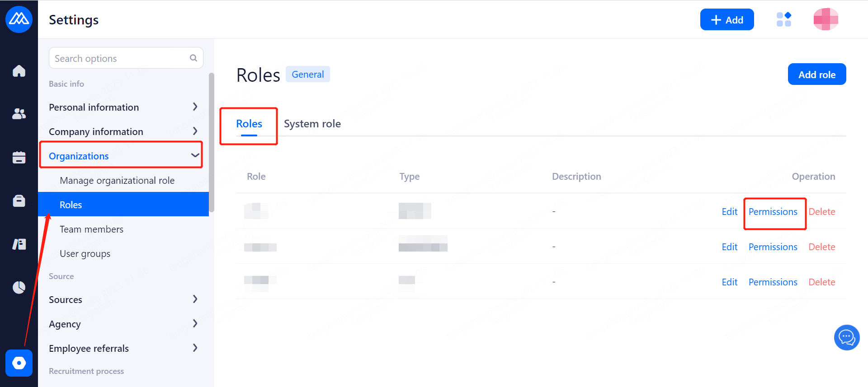Open Permissions for the first role

pyautogui.click(x=773, y=212)
